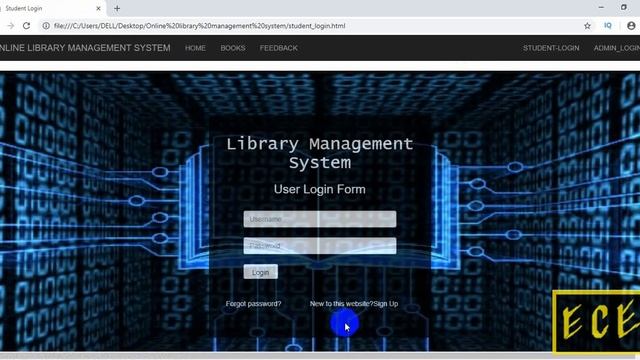Click the Library Management System title
The image size is (640, 360).
click(320, 153)
